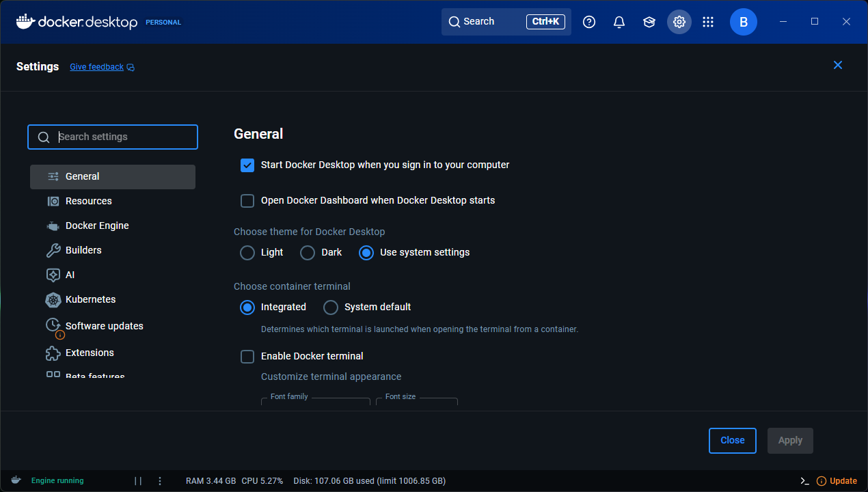Open the notifications bell icon
868x492 pixels.
point(619,22)
